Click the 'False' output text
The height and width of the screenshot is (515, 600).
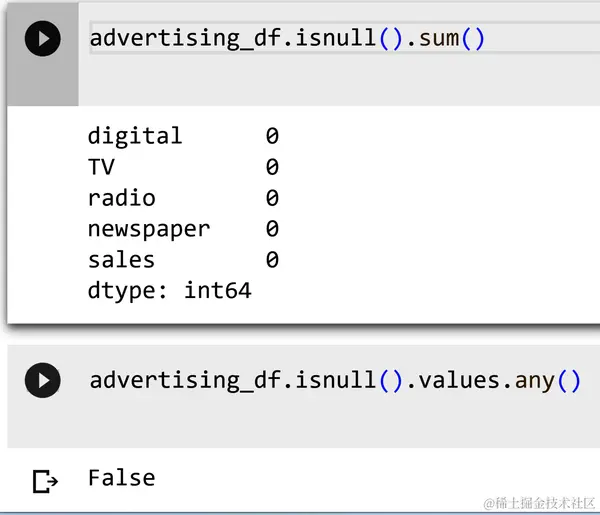[x=121, y=478]
